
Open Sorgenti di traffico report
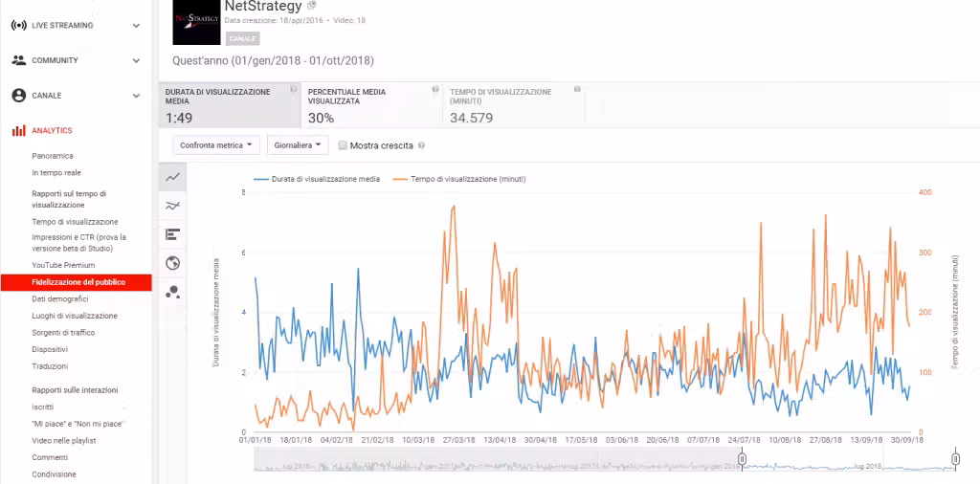tap(63, 333)
